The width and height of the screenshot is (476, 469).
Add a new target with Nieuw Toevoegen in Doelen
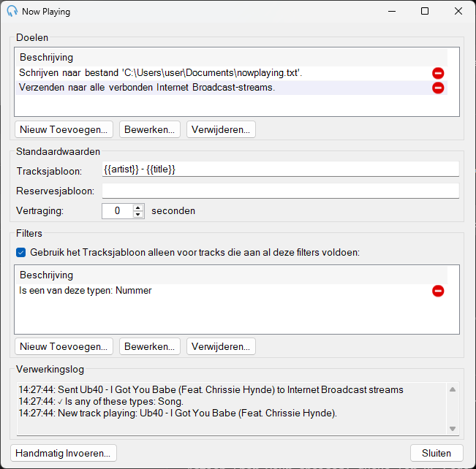click(x=64, y=129)
